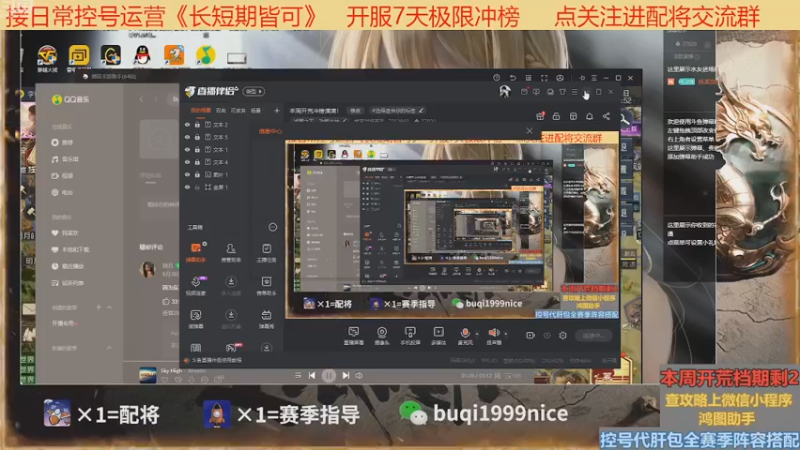The height and width of the screenshot is (450, 800).
Task: Open the QQ penguin desktop icon
Action: [x=142, y=55]
